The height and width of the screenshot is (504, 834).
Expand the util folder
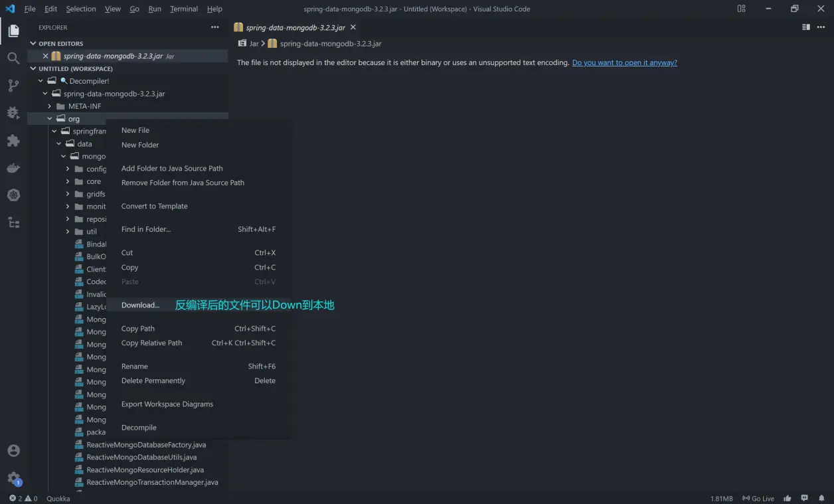pos(68,231)
